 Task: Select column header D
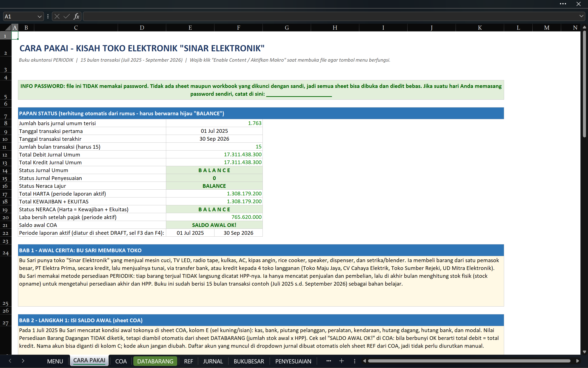coord(142,28)
